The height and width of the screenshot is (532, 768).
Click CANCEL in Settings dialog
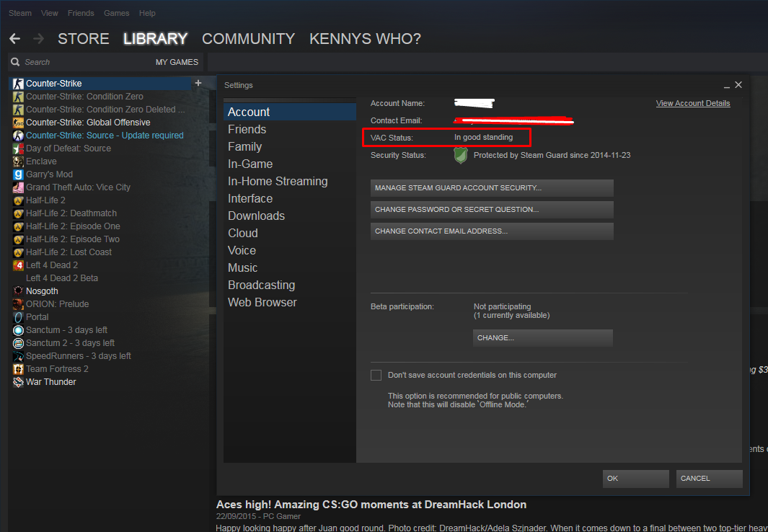coord(709,479)
